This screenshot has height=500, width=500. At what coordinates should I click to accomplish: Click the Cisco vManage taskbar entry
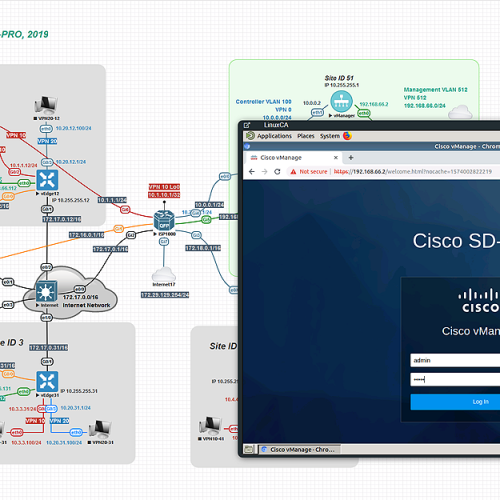300,449
